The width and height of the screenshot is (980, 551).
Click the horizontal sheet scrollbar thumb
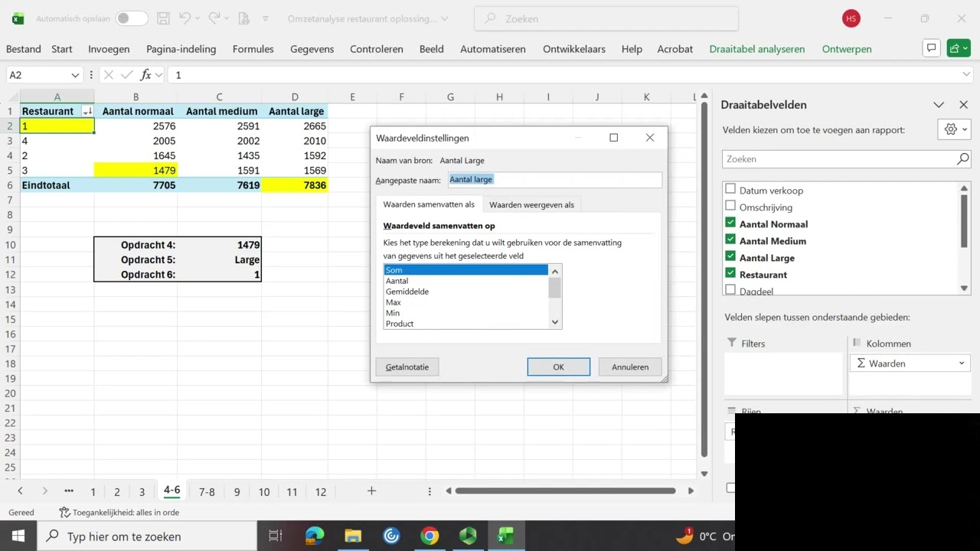[566, 491]
